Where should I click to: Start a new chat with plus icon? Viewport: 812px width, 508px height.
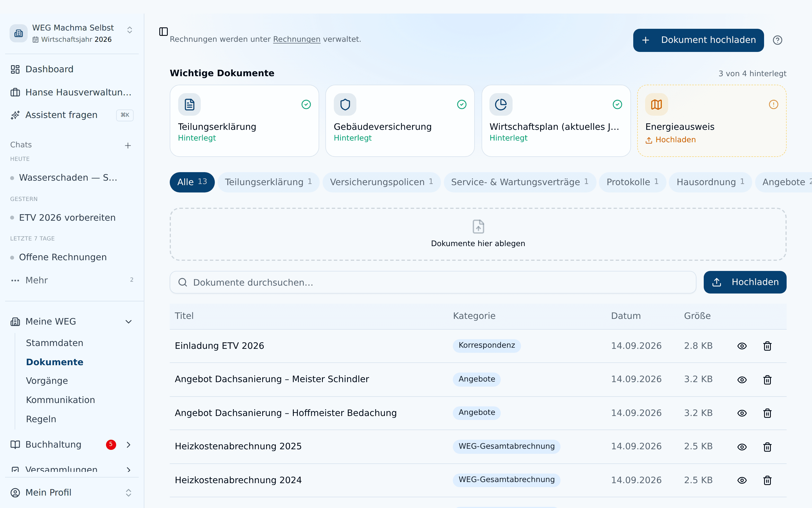point(128,145)
